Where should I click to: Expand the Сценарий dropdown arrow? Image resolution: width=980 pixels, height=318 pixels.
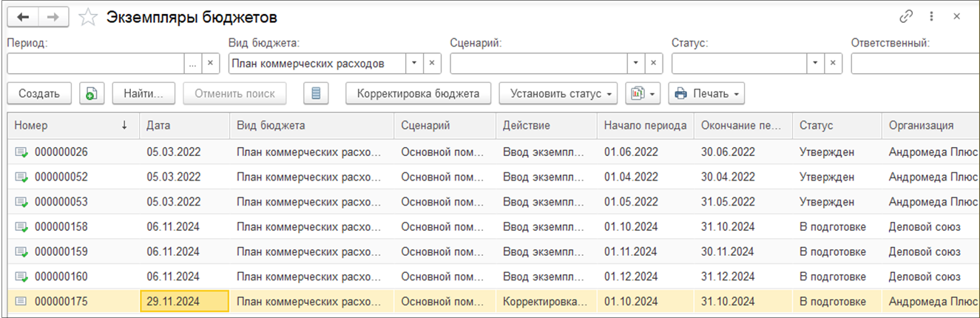pyautogui.click(x=636, y=64)
